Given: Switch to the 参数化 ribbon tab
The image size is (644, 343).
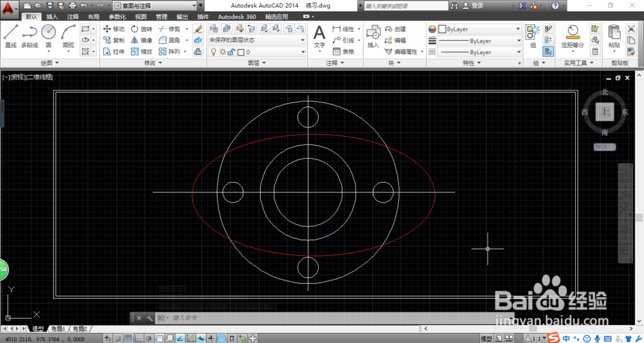Looking at the screenshot, I should 117,17.
